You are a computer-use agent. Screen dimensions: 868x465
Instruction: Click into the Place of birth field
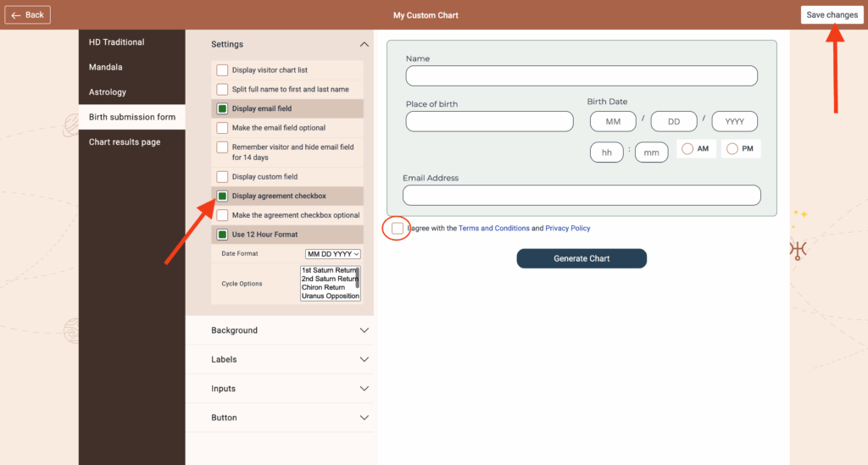[489, 121]
